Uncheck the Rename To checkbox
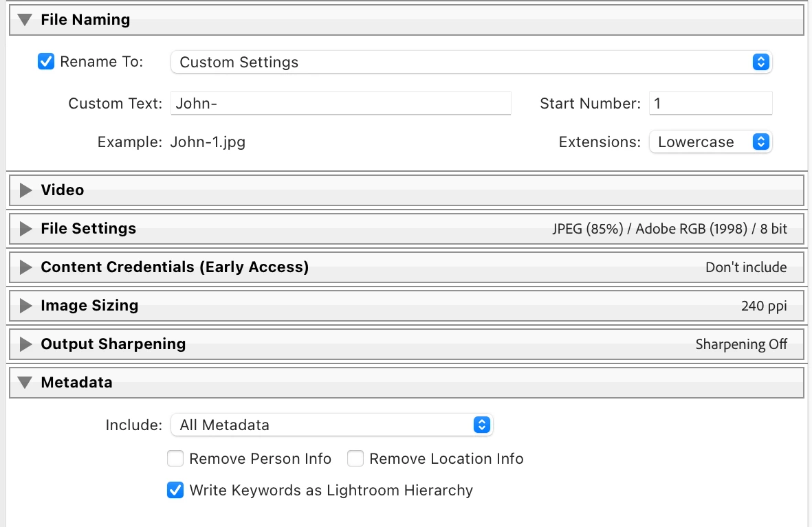 [46, 62]
